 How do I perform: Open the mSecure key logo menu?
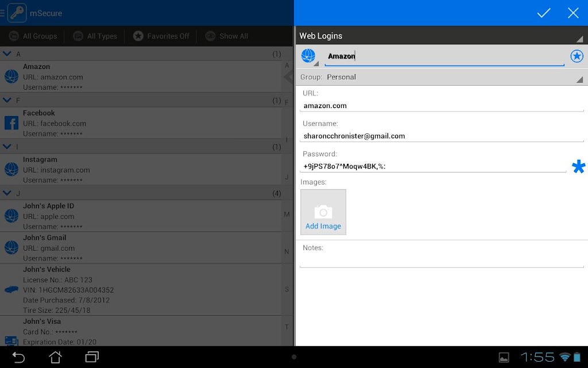[x=17, y=13]
